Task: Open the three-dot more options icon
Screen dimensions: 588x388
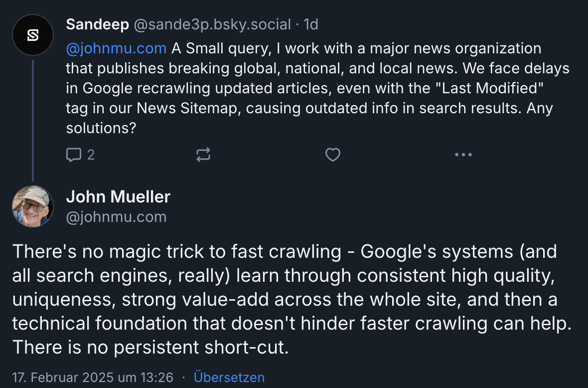Action: coord(463,155)
